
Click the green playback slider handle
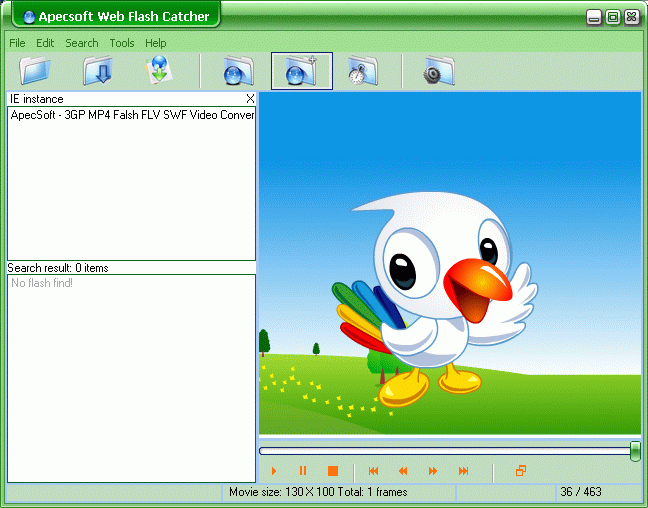click(635, 451)
